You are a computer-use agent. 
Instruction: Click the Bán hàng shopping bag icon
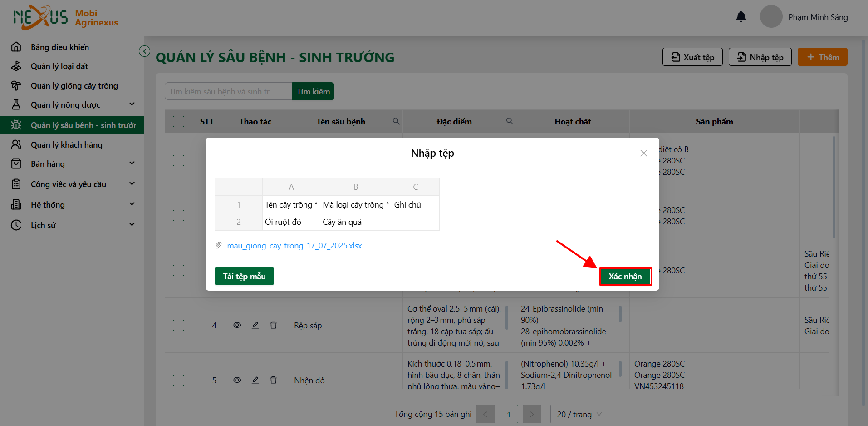(16, 163)
